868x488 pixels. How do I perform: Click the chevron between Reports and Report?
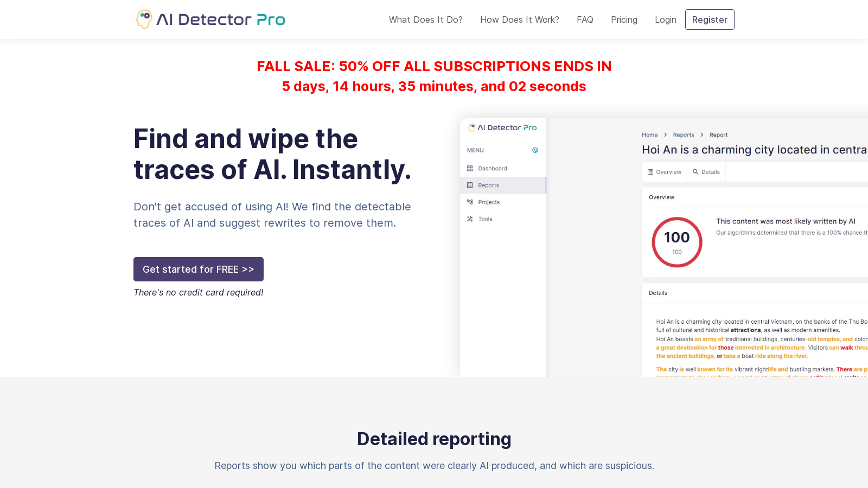701,135
